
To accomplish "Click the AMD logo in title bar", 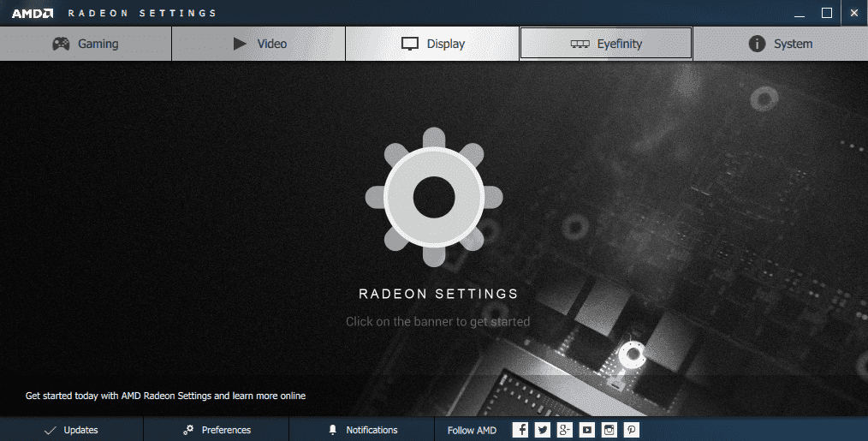I will coord(33,13).
